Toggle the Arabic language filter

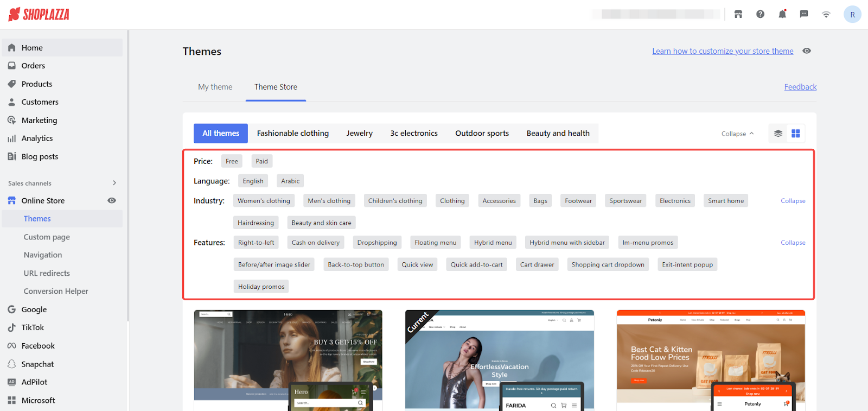[x=290, y=181]
